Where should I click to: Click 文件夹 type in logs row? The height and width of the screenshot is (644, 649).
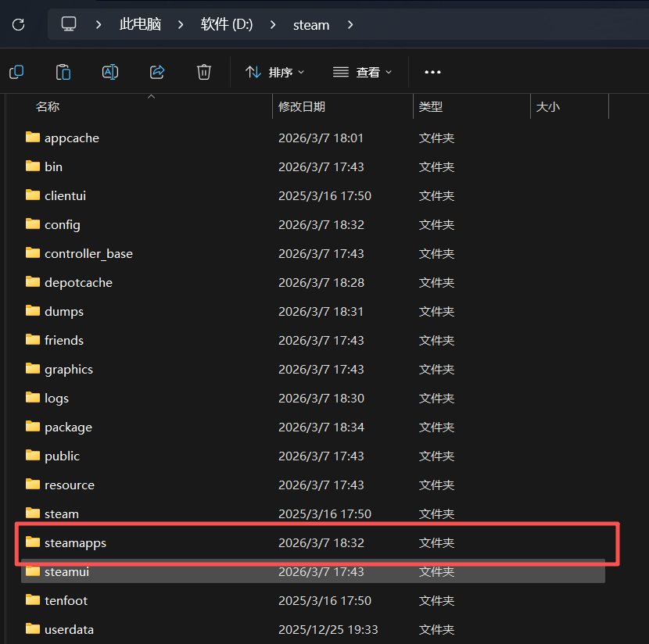[x=436, y=399]
